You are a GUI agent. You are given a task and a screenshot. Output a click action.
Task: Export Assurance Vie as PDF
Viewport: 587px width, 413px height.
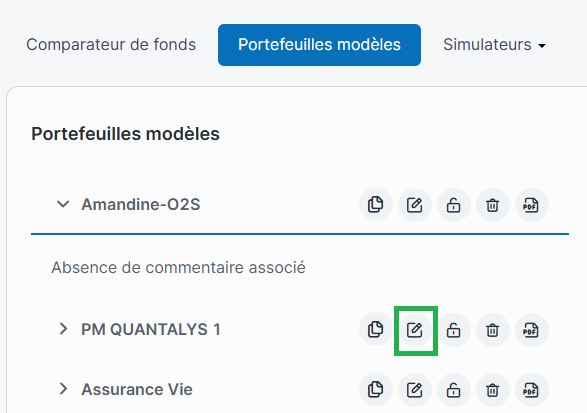coord(532,390)
